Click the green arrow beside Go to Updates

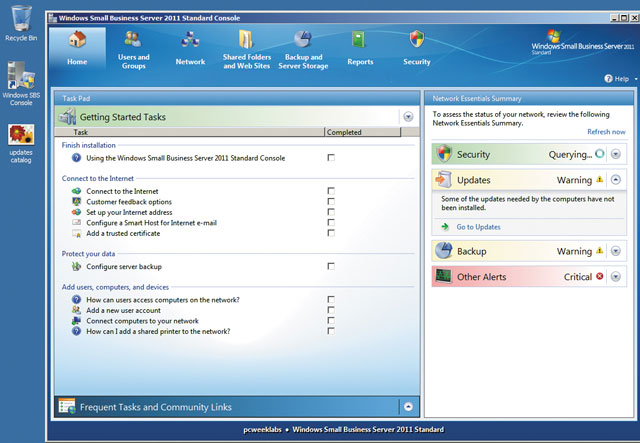tap(445, 227)
